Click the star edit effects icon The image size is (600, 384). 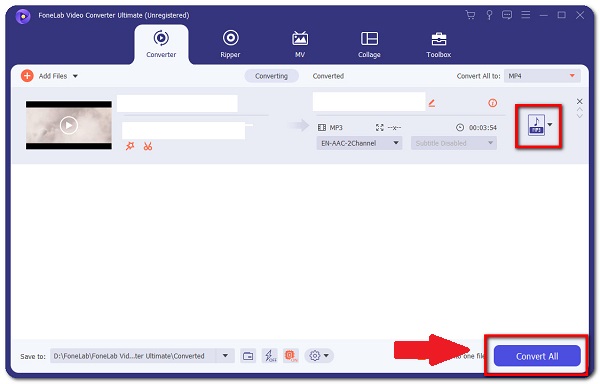click(x=130, y=146)
